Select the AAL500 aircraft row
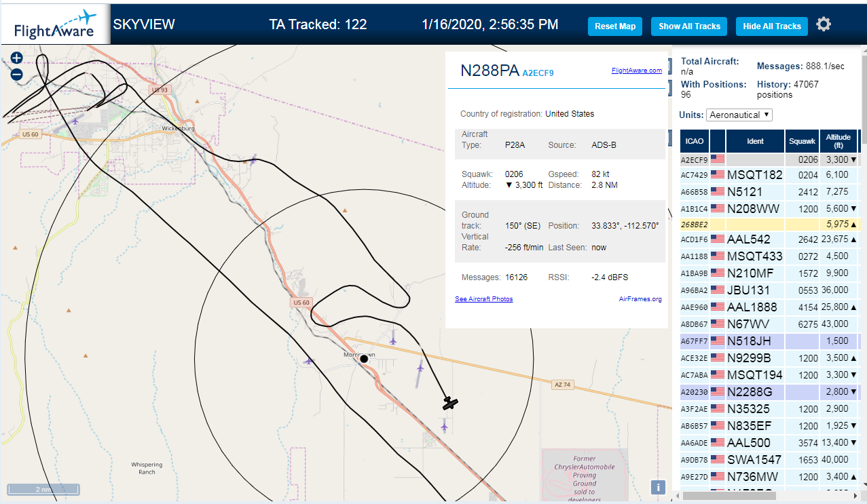 pyautogui.click(x=769, y=442)
